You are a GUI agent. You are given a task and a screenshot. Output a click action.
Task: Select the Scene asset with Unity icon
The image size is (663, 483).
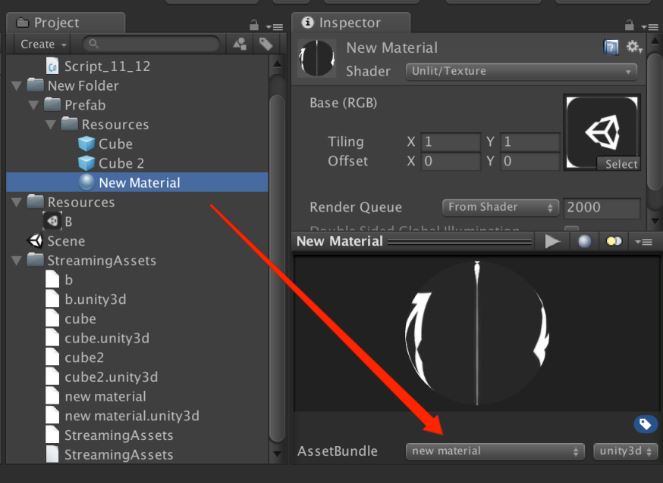(66, 241)
